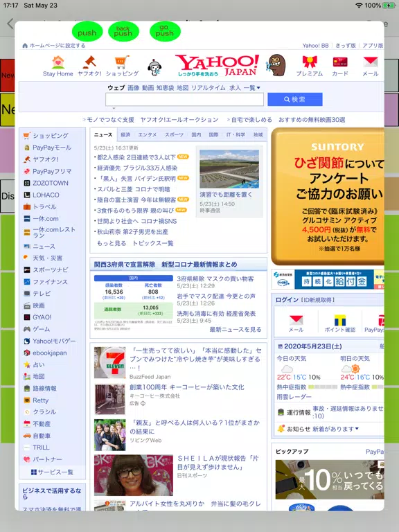
Task: Click the YAHOO! JAPAN logo
Action: pos(217,65)
